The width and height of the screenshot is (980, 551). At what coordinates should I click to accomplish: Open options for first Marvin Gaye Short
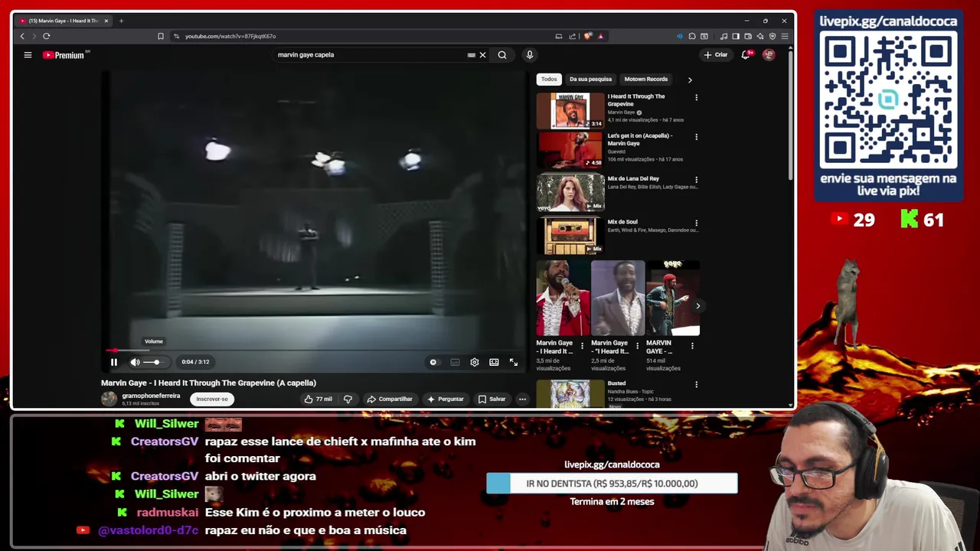pyautogui.click(x=582, y=346)
